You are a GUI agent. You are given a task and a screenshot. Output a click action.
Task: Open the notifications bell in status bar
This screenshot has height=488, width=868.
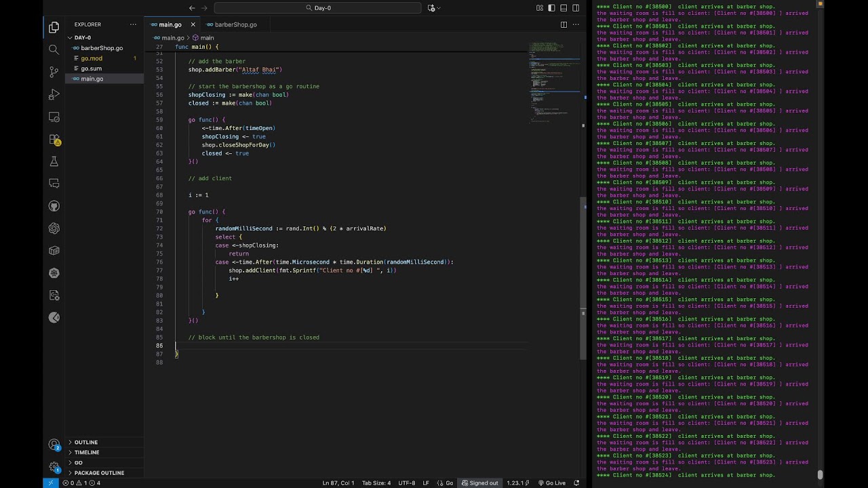coord(576,483)
